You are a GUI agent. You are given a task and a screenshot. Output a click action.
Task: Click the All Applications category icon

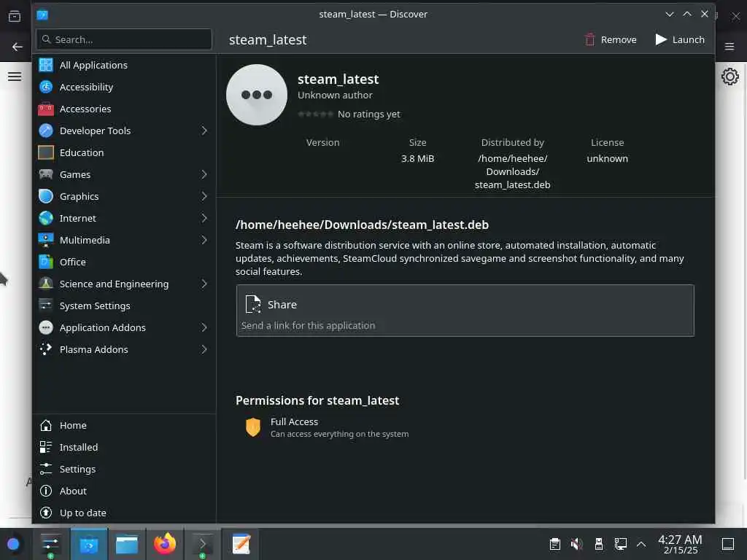[46, 65]
